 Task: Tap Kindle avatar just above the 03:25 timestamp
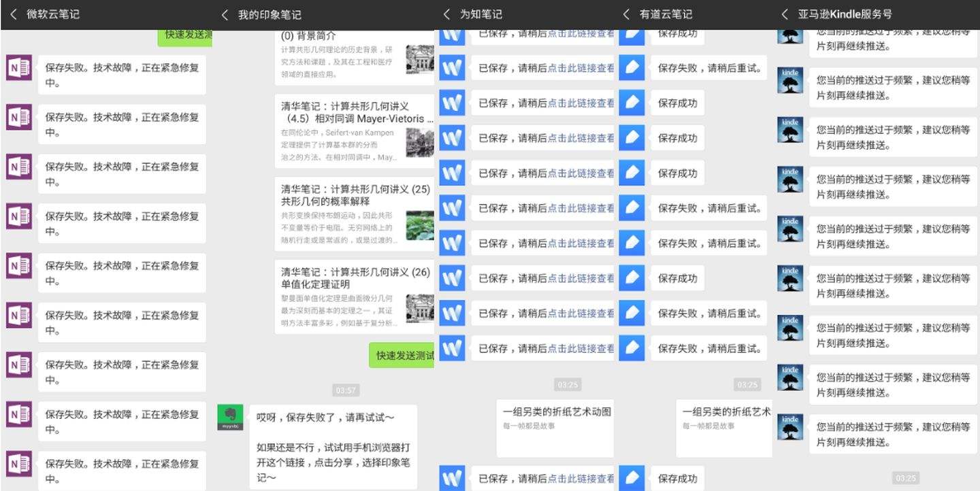point(790,427)
